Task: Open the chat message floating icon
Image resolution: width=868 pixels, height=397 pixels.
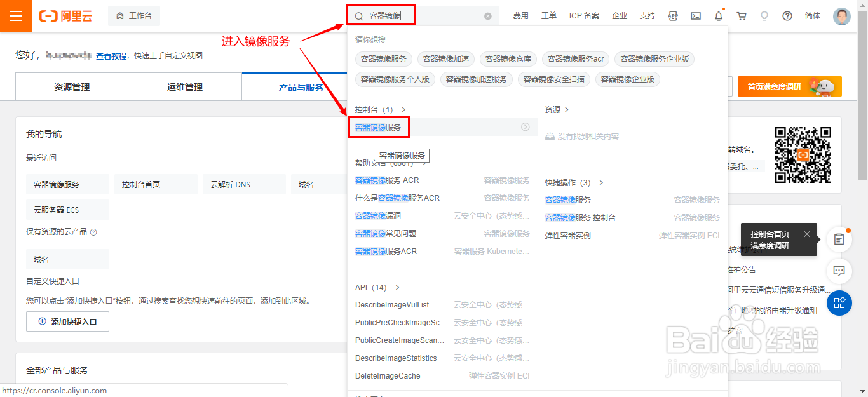Action: pos(839,271)
